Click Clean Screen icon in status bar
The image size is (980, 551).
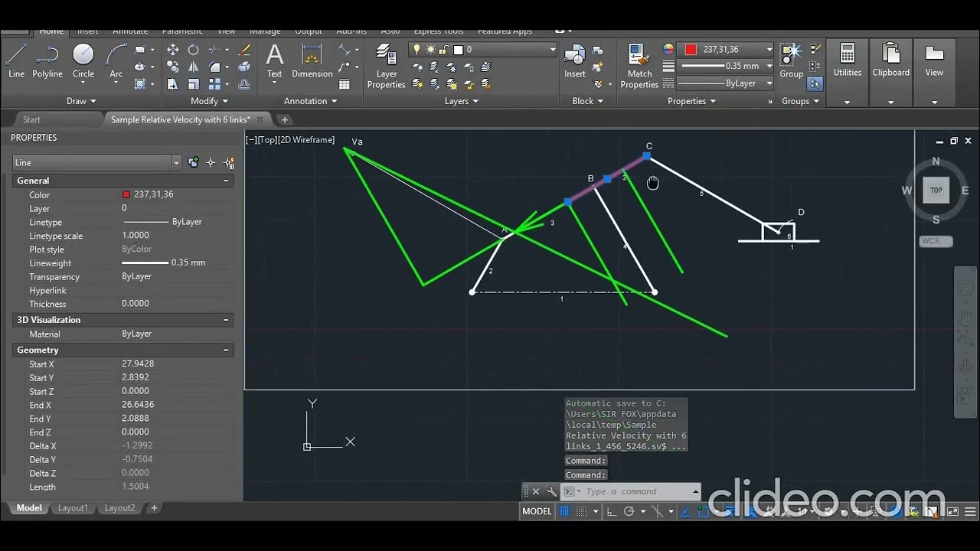952,511
